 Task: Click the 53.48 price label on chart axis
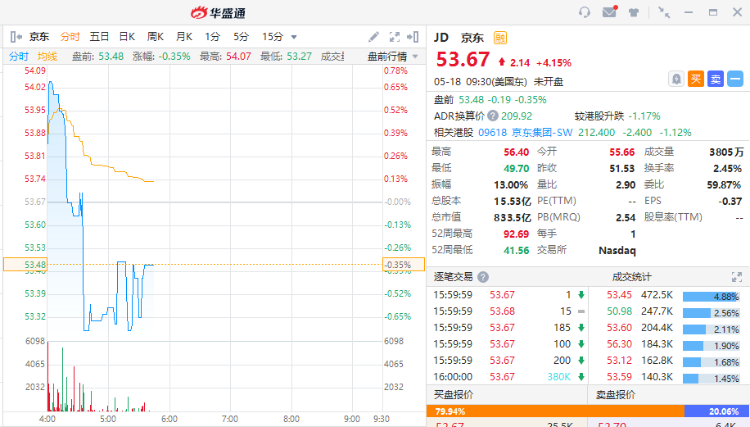(25, 264)
